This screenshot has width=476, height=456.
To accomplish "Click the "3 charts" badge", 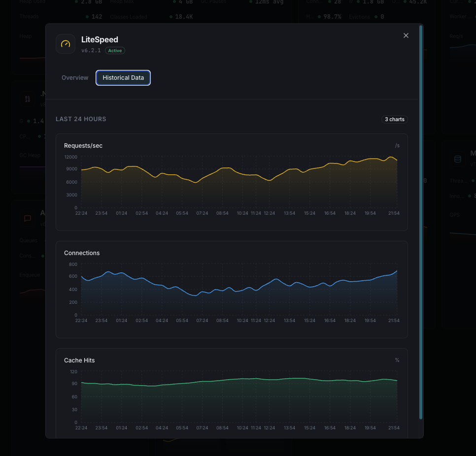I will tap(394, 119).
